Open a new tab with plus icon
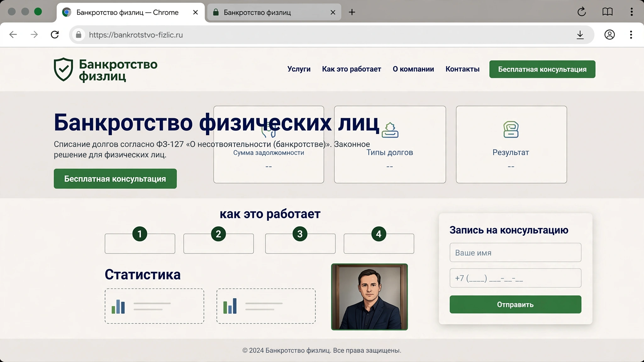 352,12
